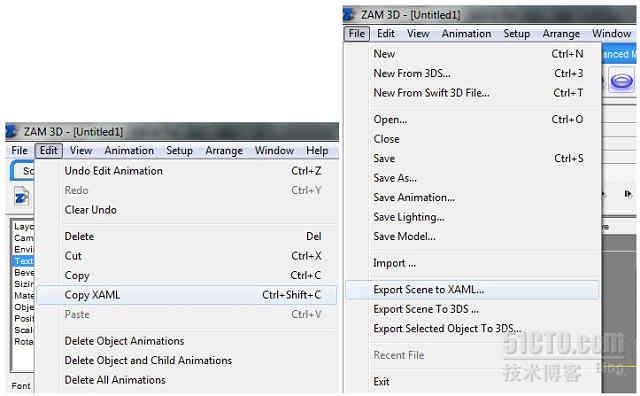Select Envi... row in properties list

click(24, 249)
